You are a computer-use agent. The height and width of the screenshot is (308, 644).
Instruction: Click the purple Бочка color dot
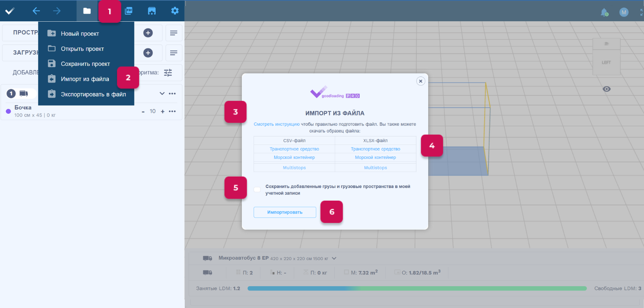coord(8,111)
